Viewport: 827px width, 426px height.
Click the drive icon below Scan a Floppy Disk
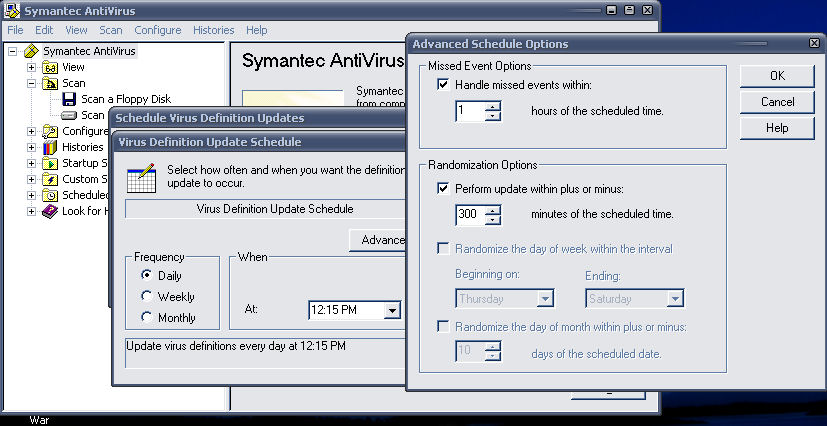(69, 115)
